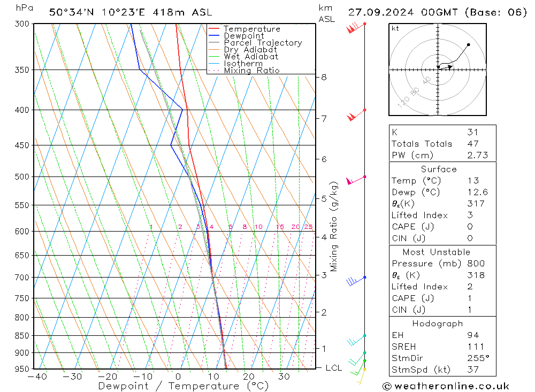Click the surface 'Temp (°C)' label
The width and height of the screenshot is (535, 392).
pyautogui.click(x=416, y=181)
